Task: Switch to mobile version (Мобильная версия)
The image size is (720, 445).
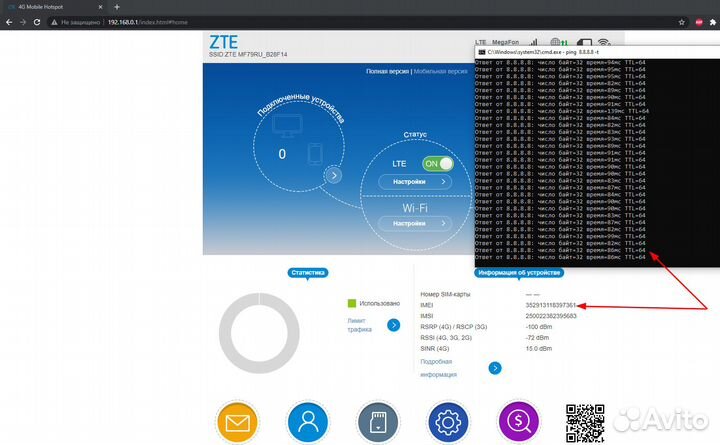Action: pyautogui.click(x=440, y=72)
